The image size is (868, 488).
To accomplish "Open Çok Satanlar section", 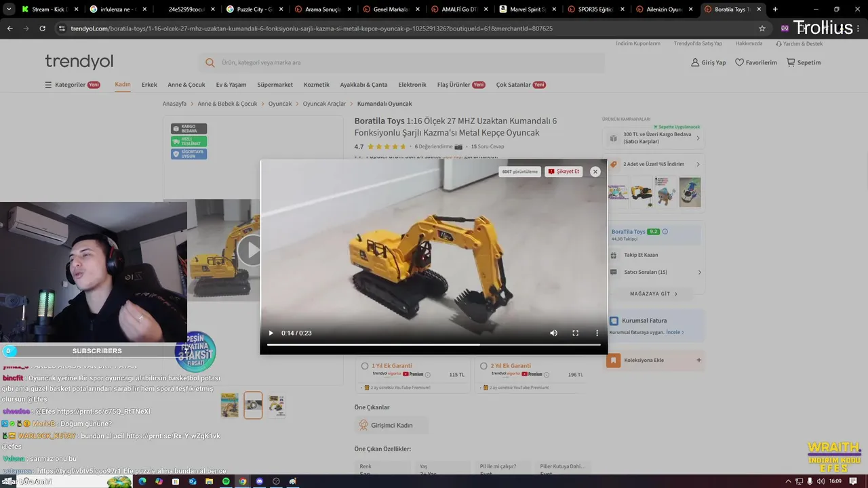I will 521,85.
